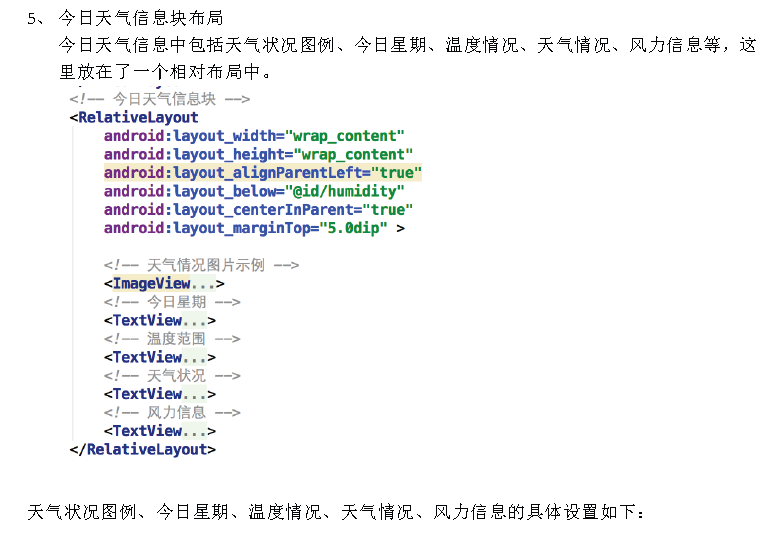Expand the TextView under the 今日星期 comment
The width and height of the screenshot is (776, 534).
pos(194,321)
